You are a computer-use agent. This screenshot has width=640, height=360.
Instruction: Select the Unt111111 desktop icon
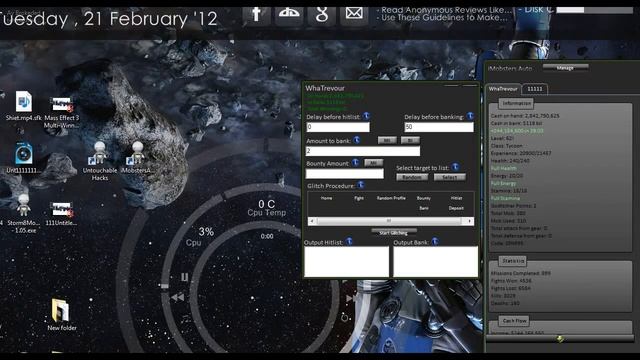23,158
